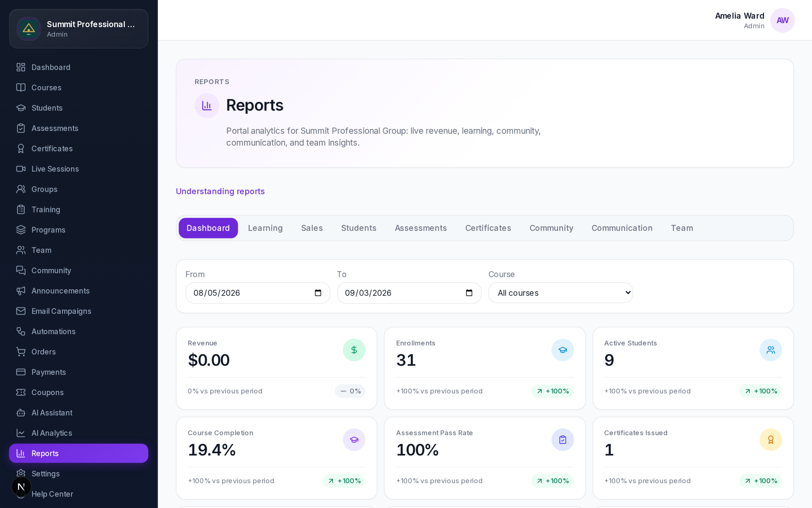Open the Team report tab
Viewport: 812px width, 508px height.
click(x=682, y=228)
